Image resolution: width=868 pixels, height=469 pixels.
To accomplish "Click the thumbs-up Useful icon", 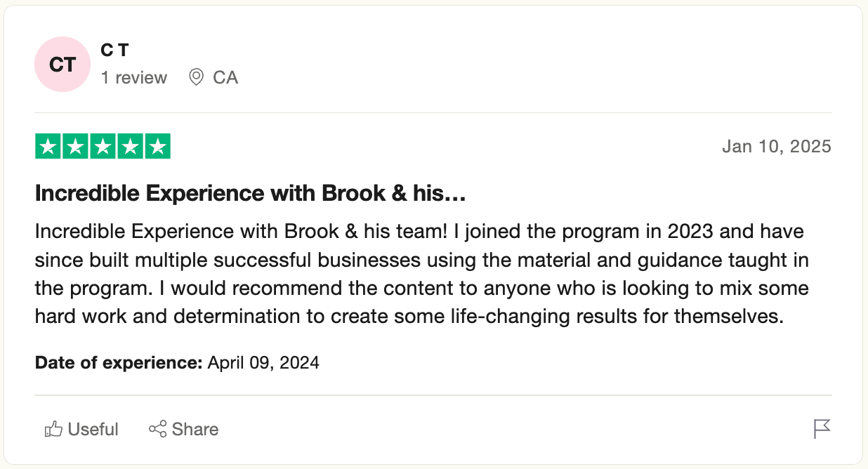I will coord(53,429).
